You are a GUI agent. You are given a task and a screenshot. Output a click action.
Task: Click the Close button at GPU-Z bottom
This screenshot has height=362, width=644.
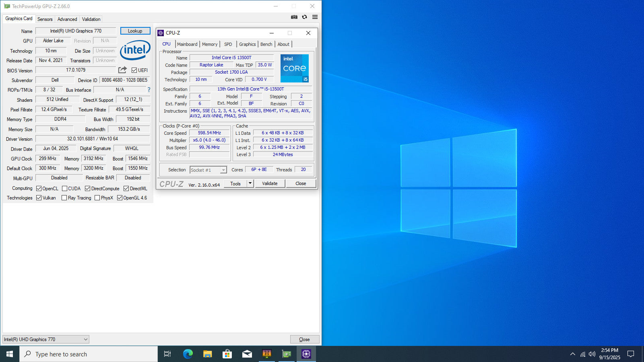[305, 339]
